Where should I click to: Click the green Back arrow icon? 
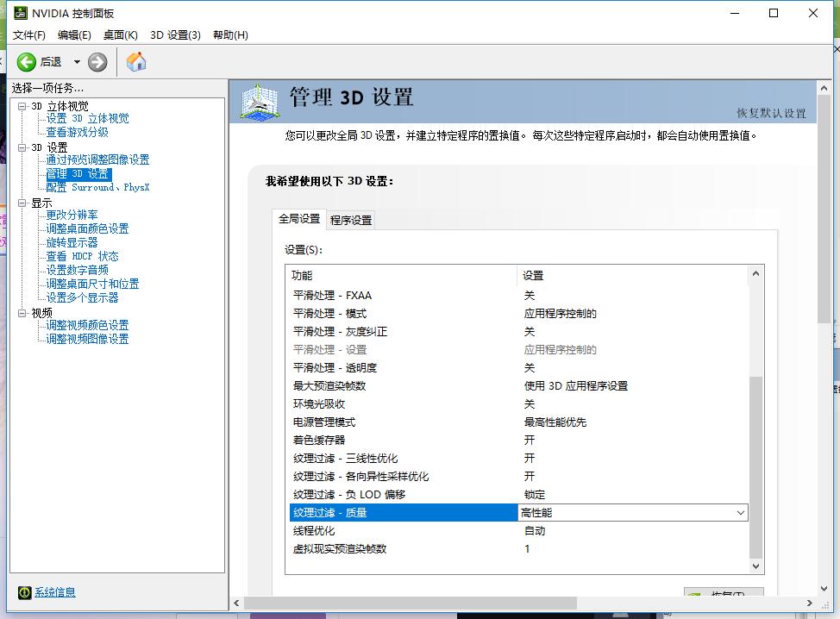(26, 62)
